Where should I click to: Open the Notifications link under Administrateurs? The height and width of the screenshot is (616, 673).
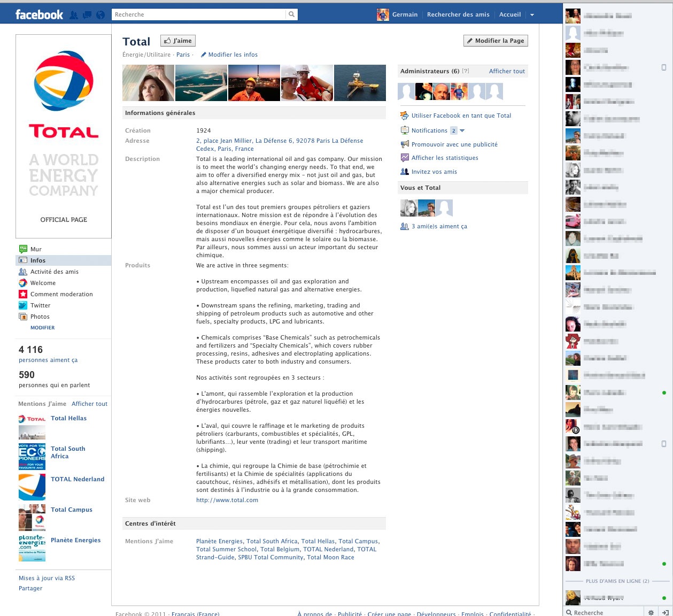429,130
